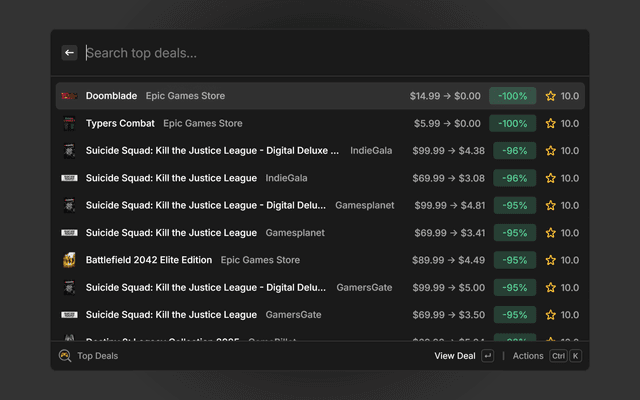Image resolution: width=640 pixels, height=400 pixels.
Task: Click the 10.0 rating on Battlefield 2042 row
Action: click(x=570, y=260)
